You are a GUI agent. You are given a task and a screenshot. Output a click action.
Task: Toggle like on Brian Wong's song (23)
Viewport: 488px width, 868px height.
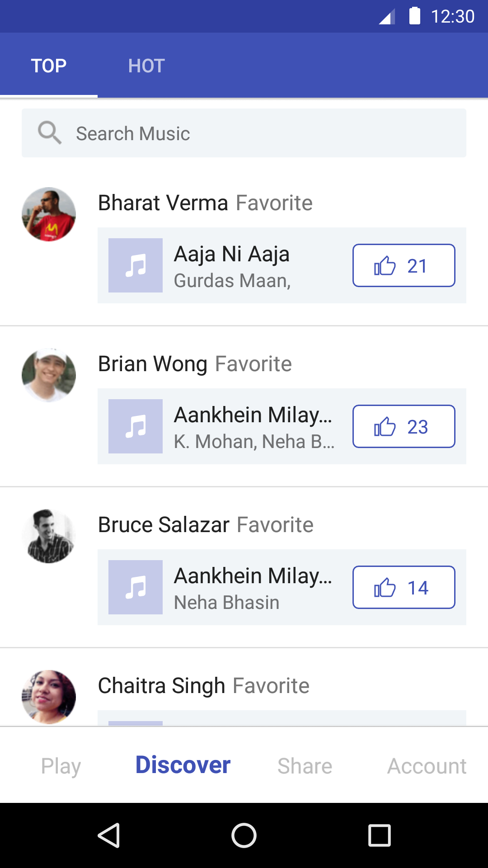tap(404, 426)
